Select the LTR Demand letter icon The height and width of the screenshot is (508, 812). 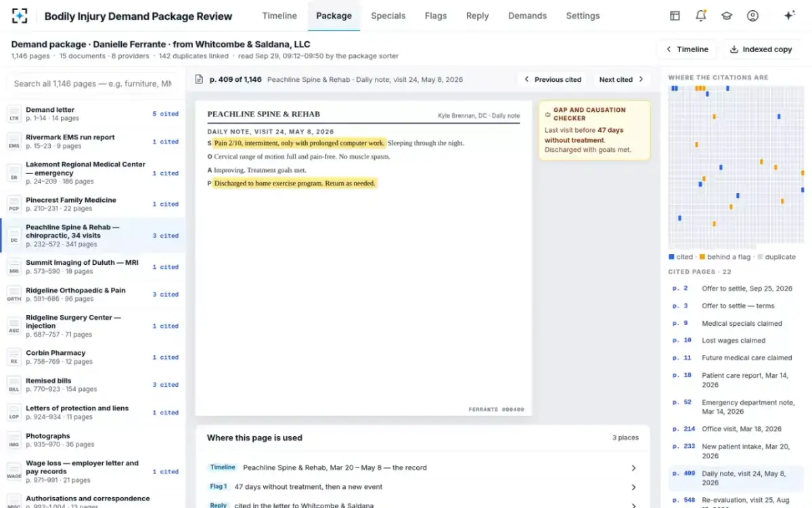(14, 114)
